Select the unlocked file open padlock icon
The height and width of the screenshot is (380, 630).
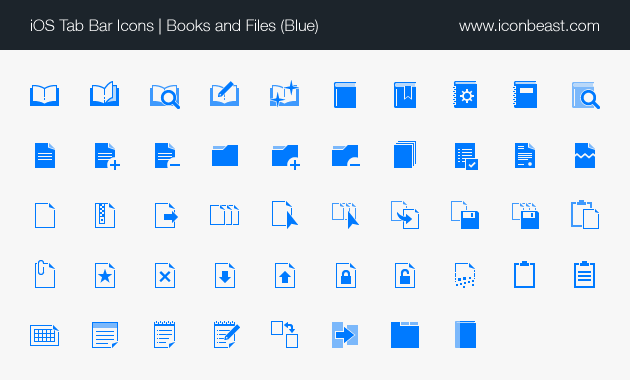[x=405, y=276]
